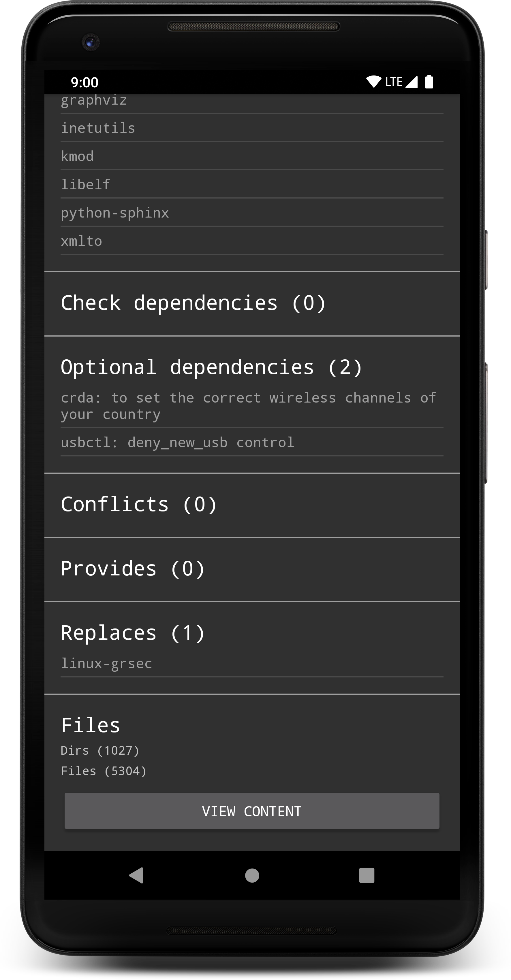Tap the Android back navigation button
Viewport: 511px width, 980px height.
[x=136, y=875]
